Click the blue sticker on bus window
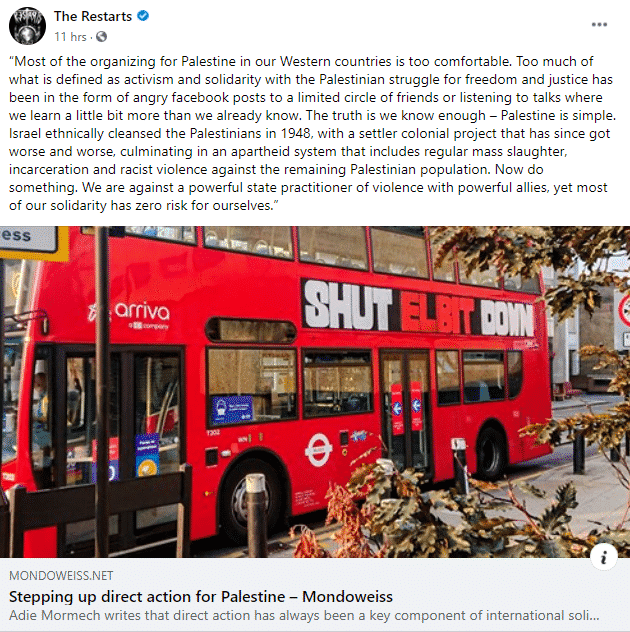The width and height of the screenshot is (630, 632). (x=232, y=409)
